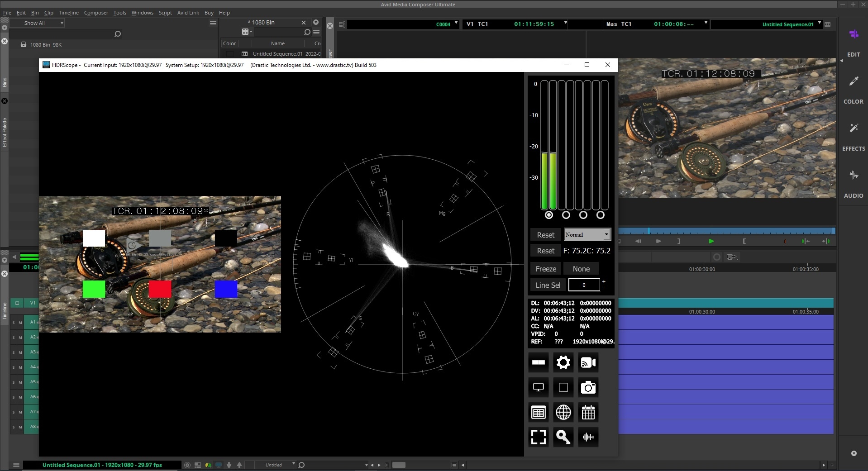Open the calendar grid icon in HDRScope

588,412
